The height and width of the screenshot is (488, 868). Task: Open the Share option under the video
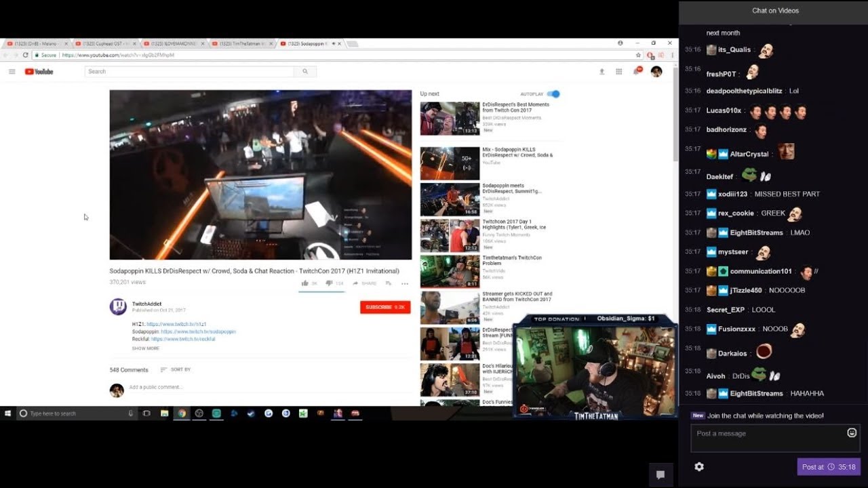(x=364, y=283)
